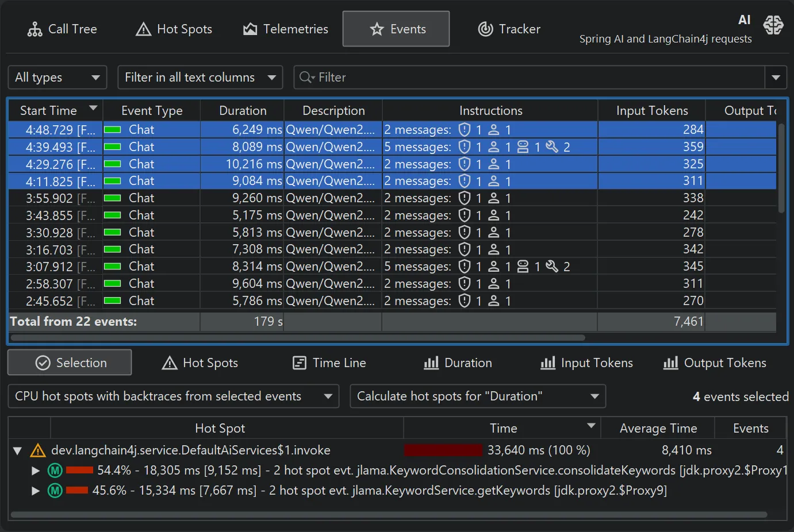Open CPU hot spots with backtraces dropdown
Screen dimensions: 794x532
coord(174,396)
